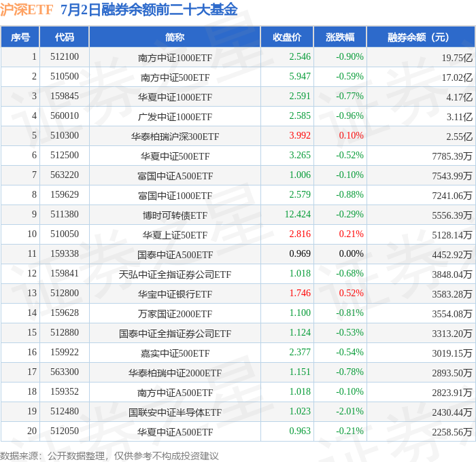The width and height of the screenshot is (476, 462).
Task: Select fund code 512800
Action: tap(65, 294)
